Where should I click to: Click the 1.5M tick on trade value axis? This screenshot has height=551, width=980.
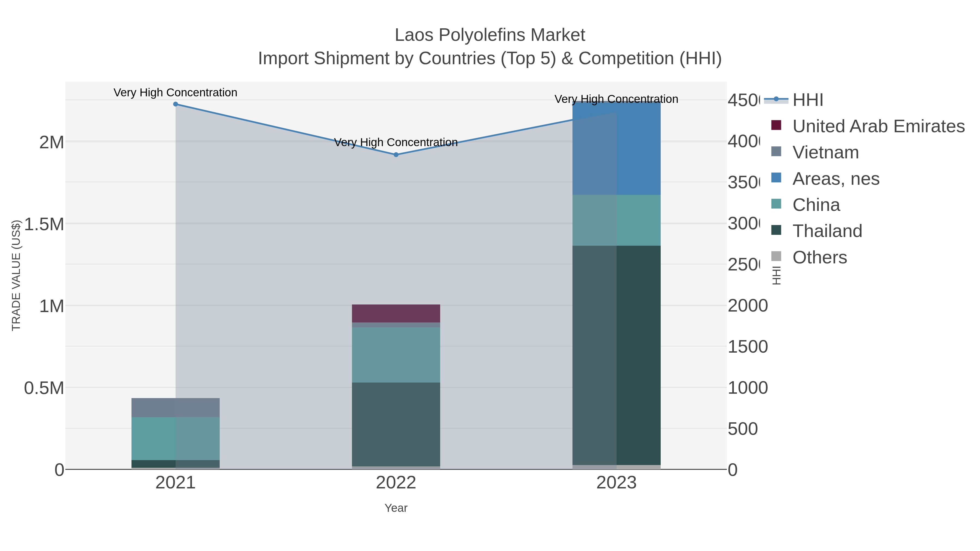[x=44, y=224]
